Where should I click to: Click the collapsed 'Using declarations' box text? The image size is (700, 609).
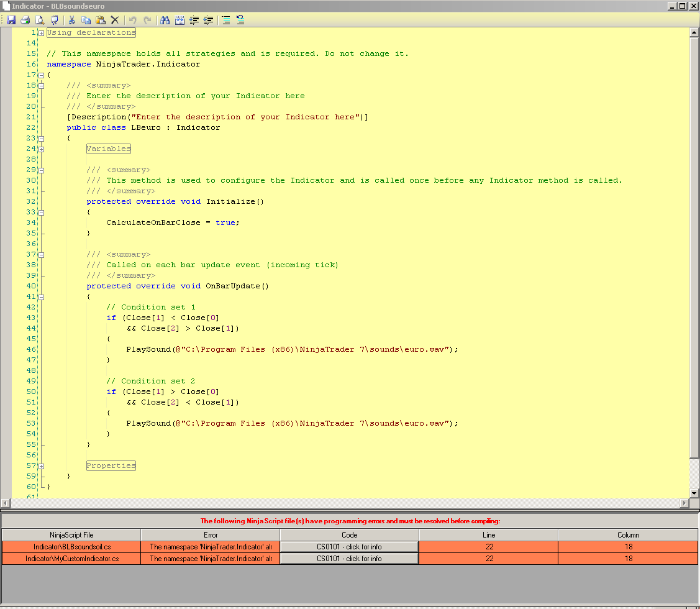click(91, 32)
